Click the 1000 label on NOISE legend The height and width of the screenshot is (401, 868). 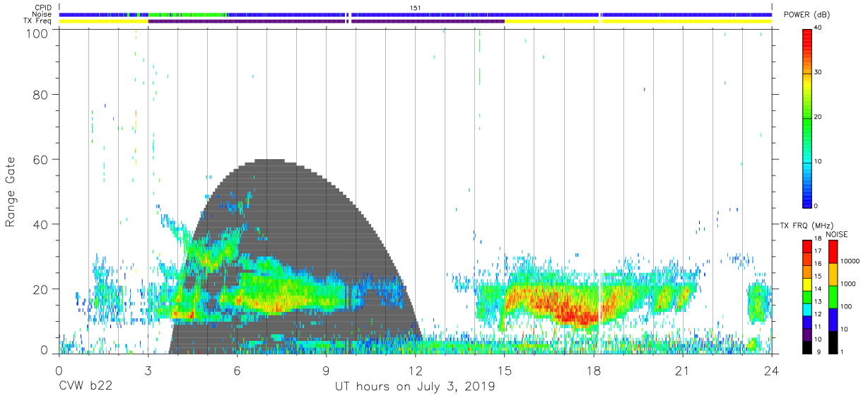849,284
